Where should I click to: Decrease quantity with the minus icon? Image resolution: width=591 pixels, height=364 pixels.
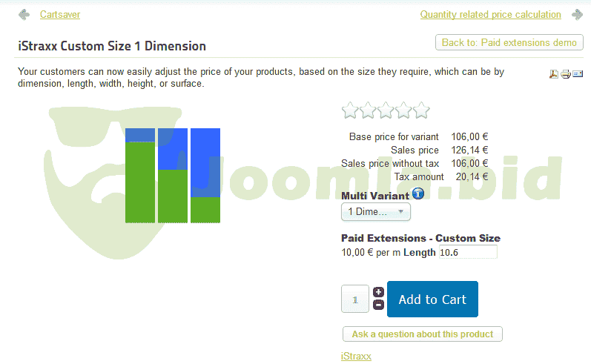(378, 305)
